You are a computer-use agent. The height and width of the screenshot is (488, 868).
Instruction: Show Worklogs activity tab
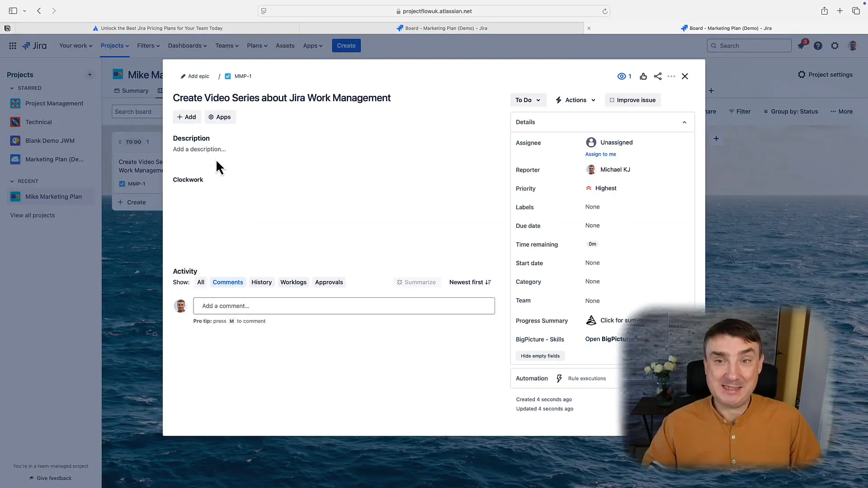click(x=293, y=282)
